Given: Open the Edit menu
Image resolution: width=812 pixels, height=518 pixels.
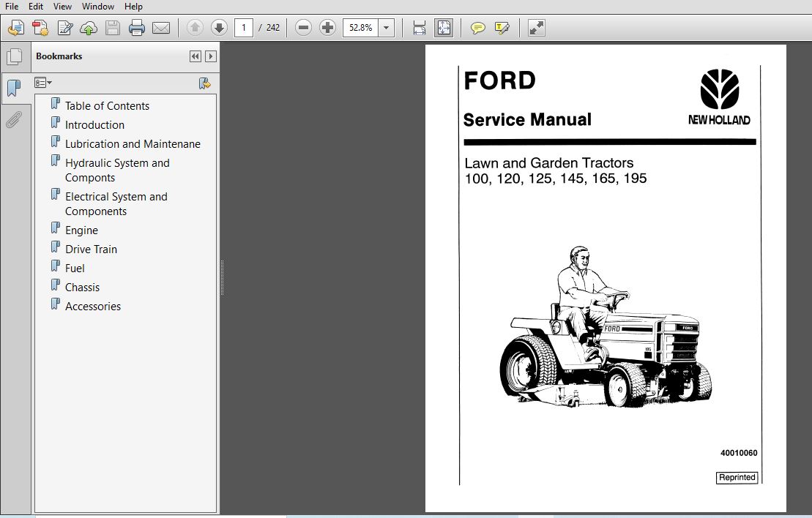Looking at the screenshot, I should pyautogui.click(x=36, y=6).
